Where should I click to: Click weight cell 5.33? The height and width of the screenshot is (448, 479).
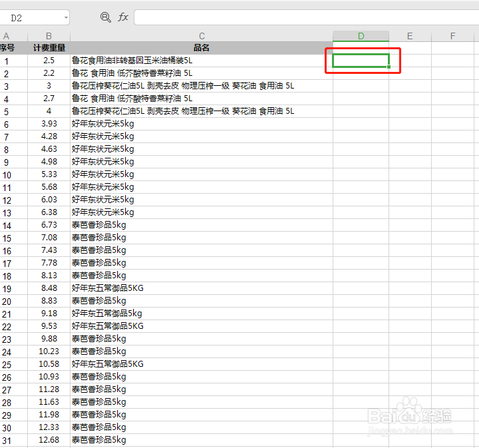[49, 174]
